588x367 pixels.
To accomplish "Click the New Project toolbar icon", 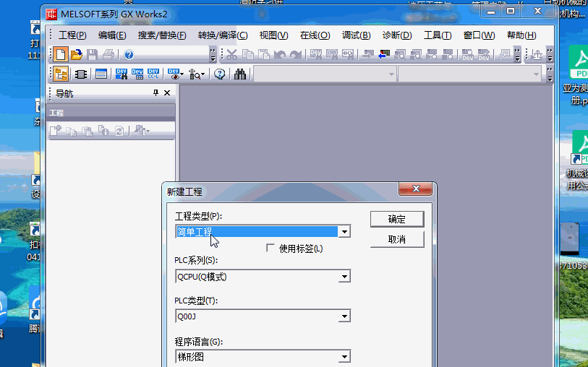I will click(x=61, y=54).
